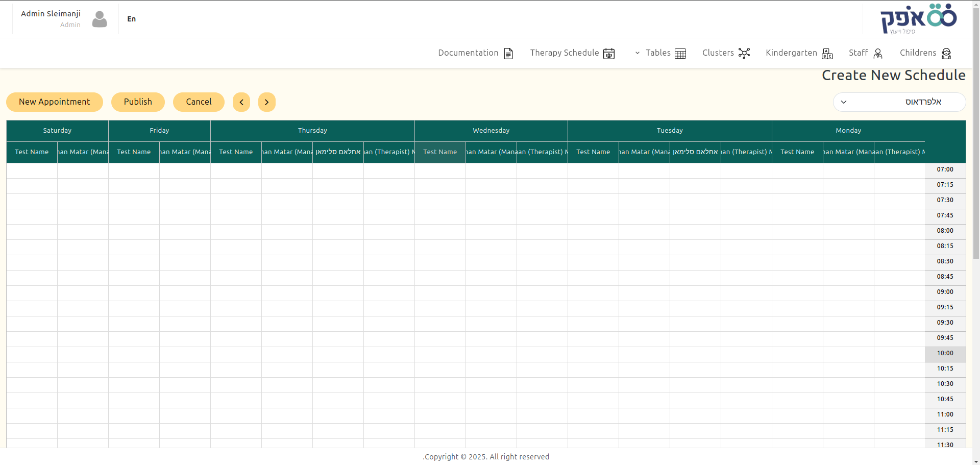Open the אלפרדאוס selection dropdown

click(899, 102)
